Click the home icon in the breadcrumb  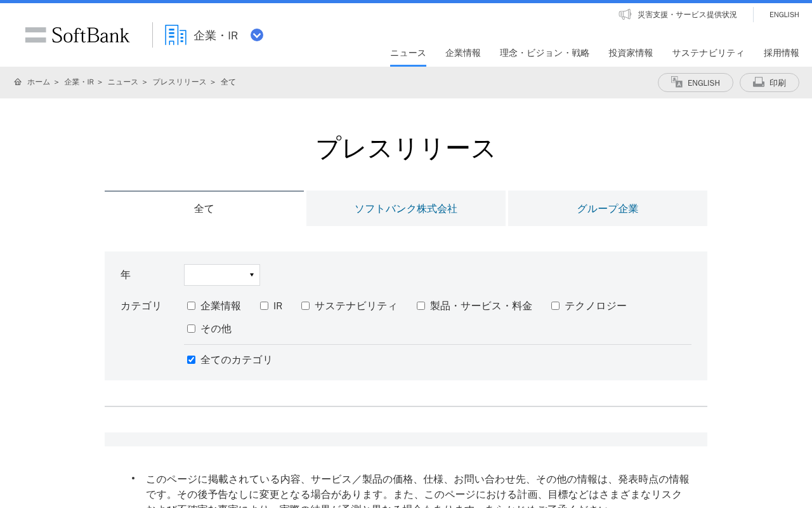pyautogui.click(x=18, y=82)
